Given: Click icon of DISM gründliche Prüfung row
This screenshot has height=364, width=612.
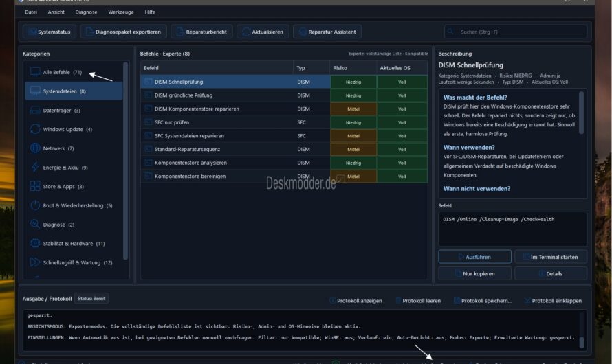Looking at the screenshot, I should (x=149, y=95).
